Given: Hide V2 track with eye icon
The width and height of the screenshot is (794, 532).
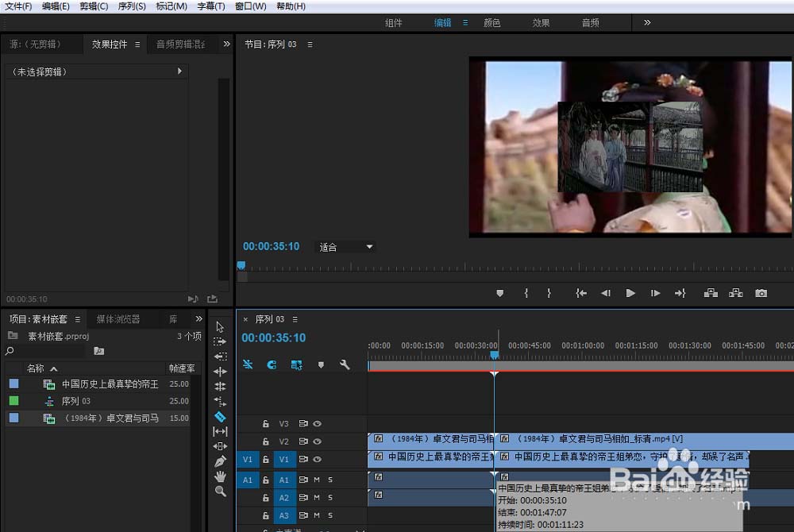Looking at the screenshot, I should click(x=318, y=441).
